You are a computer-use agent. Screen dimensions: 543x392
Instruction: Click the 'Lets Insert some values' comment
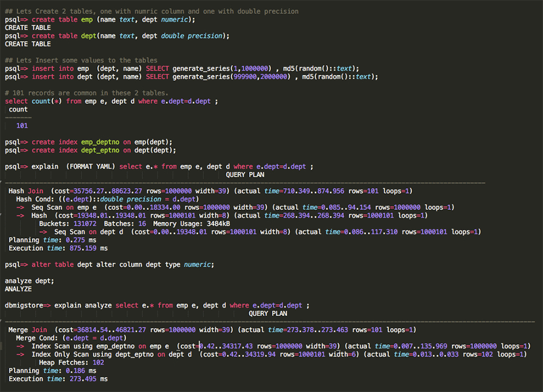point(81,60)
